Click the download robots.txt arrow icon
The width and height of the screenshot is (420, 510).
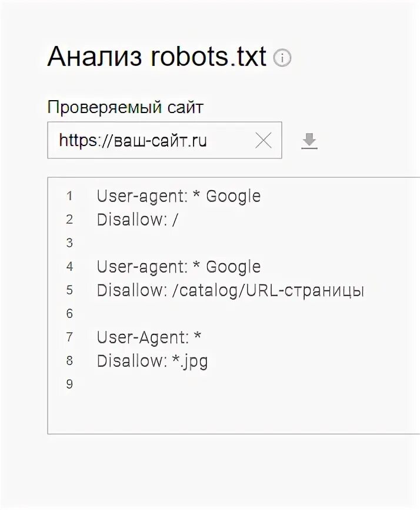[309, 141]
